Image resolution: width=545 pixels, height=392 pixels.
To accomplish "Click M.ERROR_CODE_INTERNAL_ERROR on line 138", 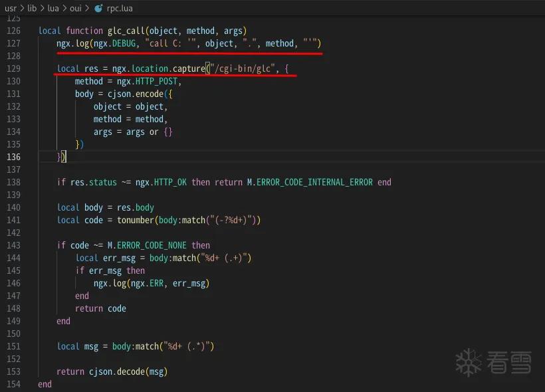I will pos(310,183).
